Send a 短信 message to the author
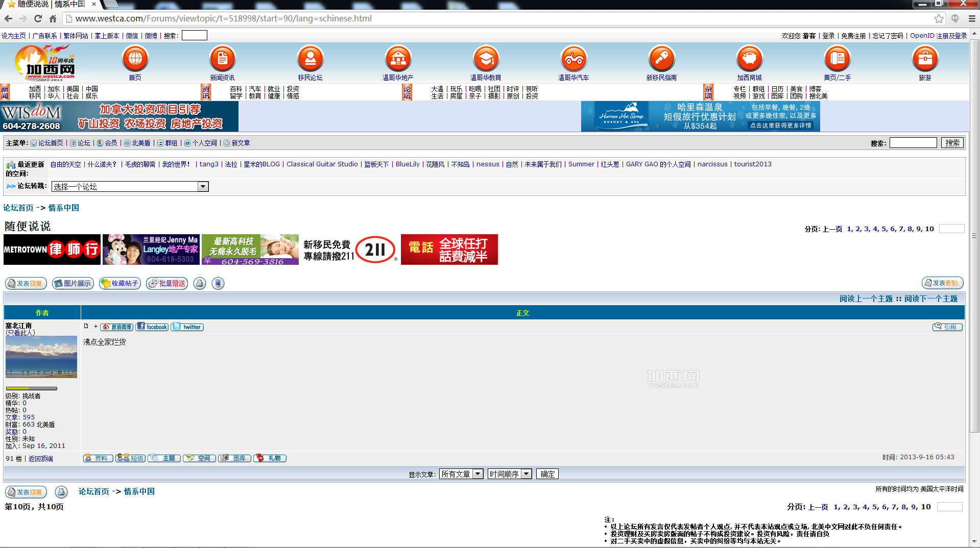This screenshot has height=548, width=980. click(130, 458)
